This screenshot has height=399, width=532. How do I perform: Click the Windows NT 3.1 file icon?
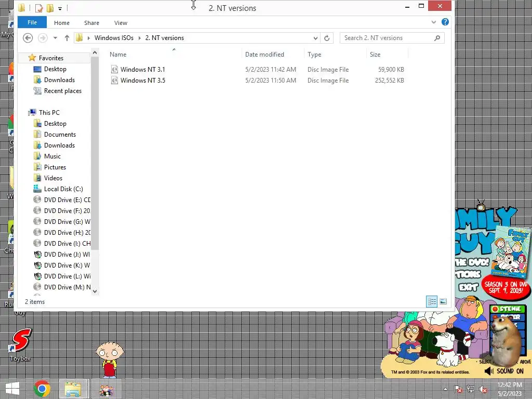pos(114,69)
